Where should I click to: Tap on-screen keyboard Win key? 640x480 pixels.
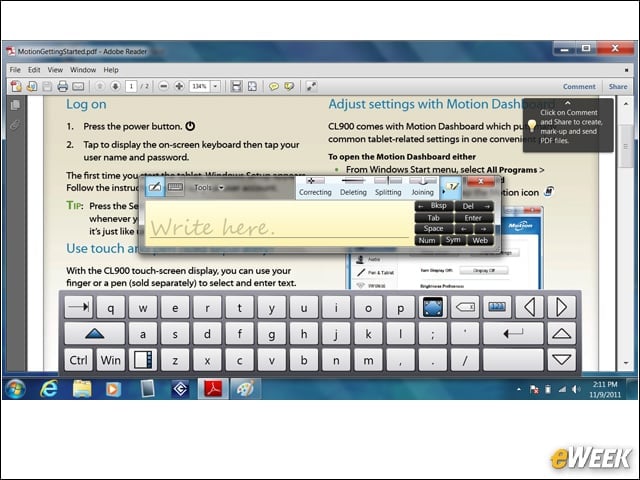tap(111, 360)
